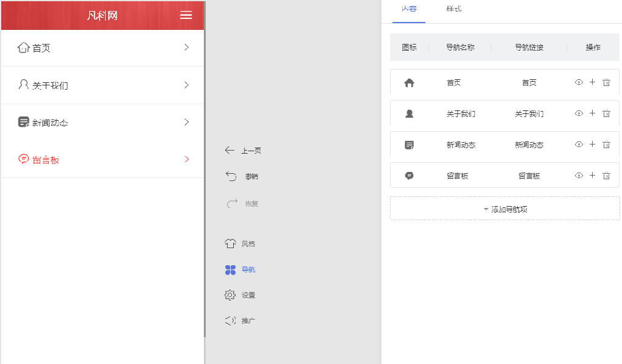This screenshot has height=364, width=622.
Task: Click the red 凡科网 header banner
Action: [102, 15]
